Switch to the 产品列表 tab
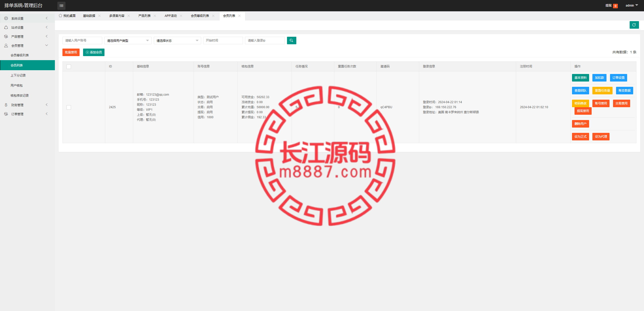 145,16
